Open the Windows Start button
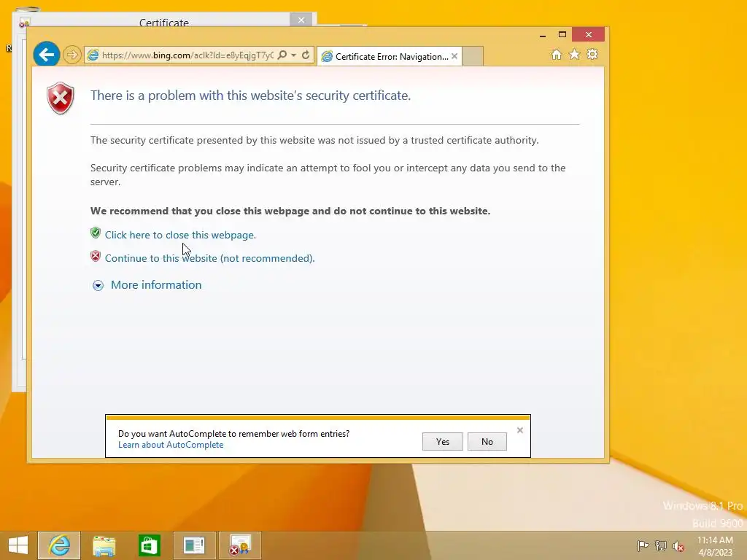 [x=18, y=545]
